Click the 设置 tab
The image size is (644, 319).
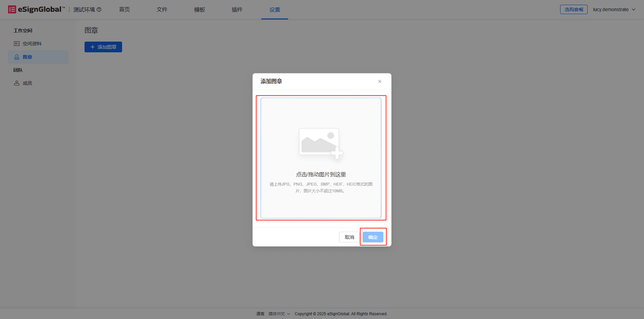274,10
